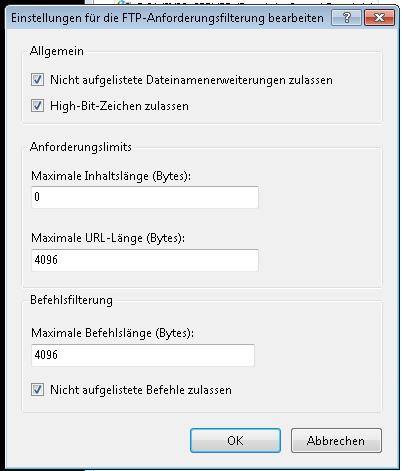Disable the Nicht aufgelistete Befehle zulassen checkbox
The width and height of the screenshot is (402, 471).
(37, 389)
